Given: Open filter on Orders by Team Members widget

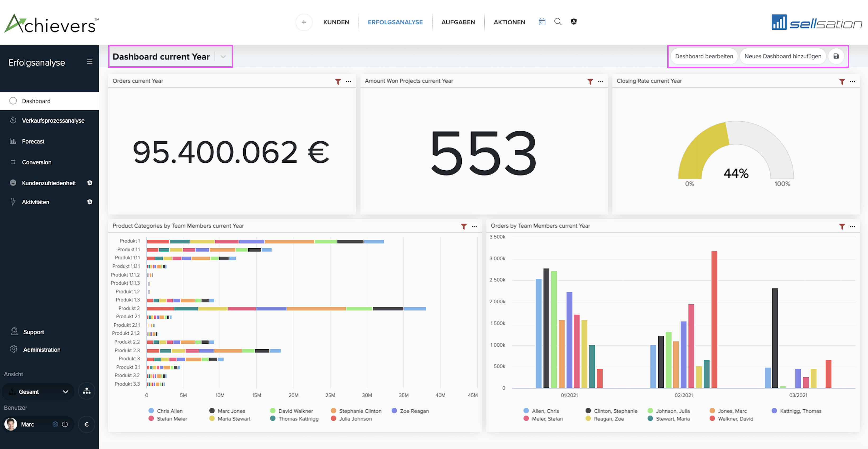Looking at the screenshot, I should coord(842,226).
